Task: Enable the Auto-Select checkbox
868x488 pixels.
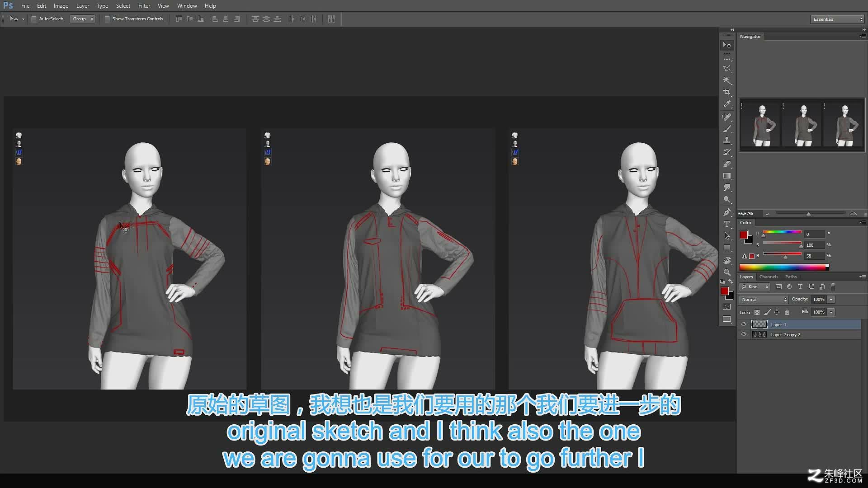Action: 34,19
